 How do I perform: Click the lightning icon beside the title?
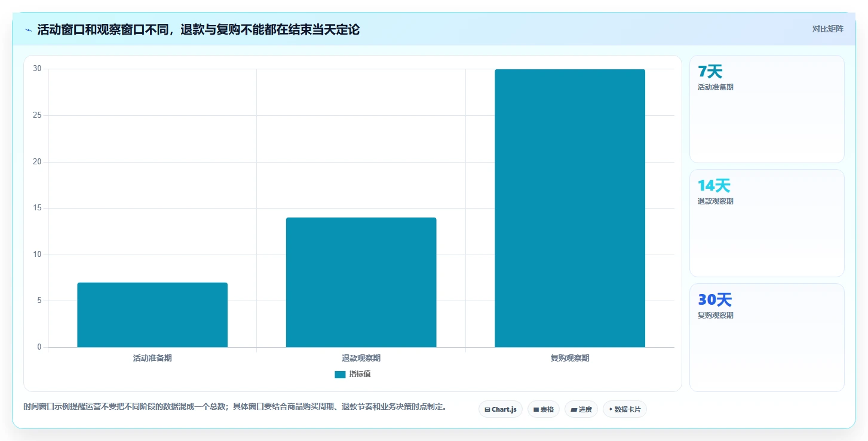[28, 30]
